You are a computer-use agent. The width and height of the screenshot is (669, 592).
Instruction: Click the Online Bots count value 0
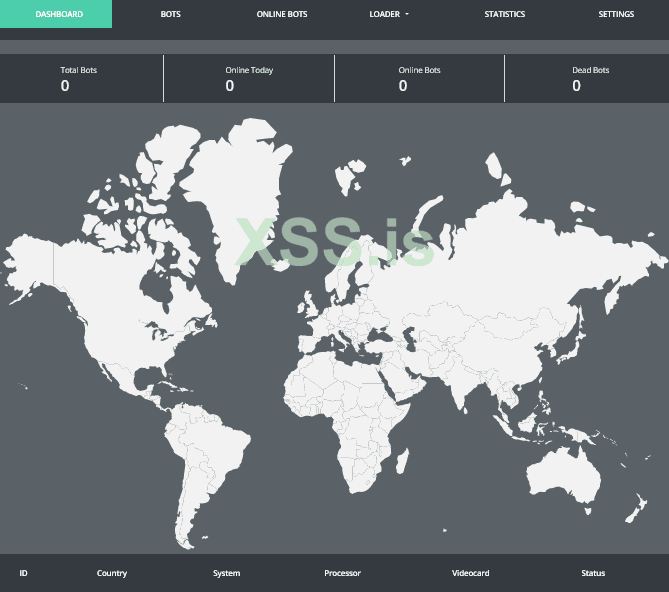(x=403, y=86)
